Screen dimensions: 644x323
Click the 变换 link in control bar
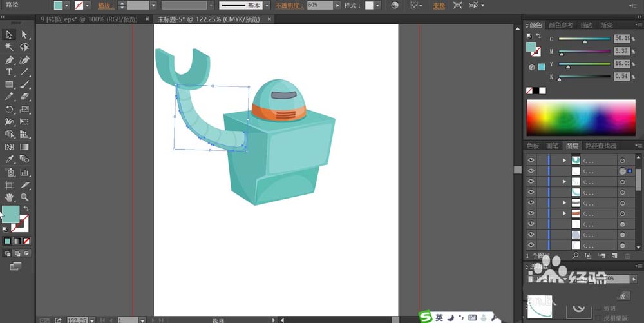point(438,5)
